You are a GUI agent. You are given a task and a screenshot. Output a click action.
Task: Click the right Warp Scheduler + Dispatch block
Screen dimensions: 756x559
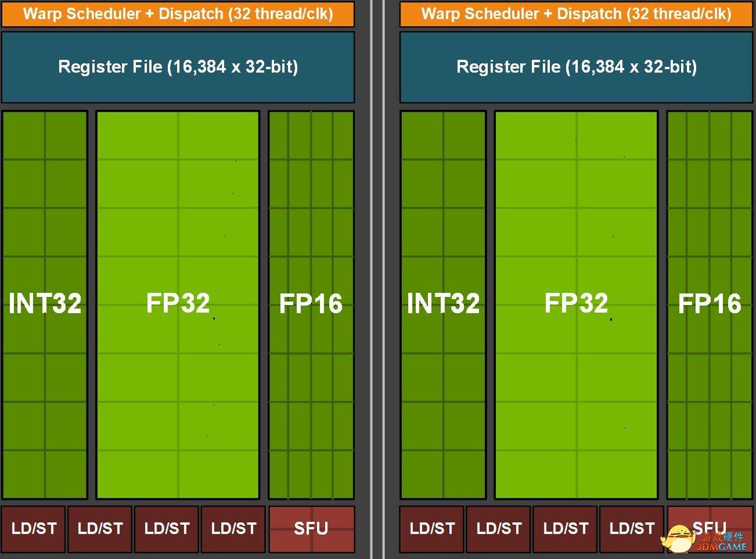pyautogui.click(x=576, y=14)
